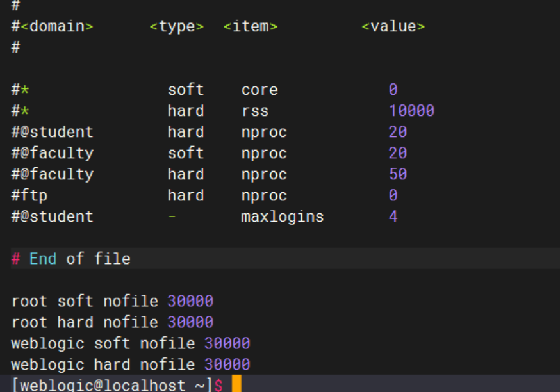Click the value 10000 in the rss row

[411, 111]
